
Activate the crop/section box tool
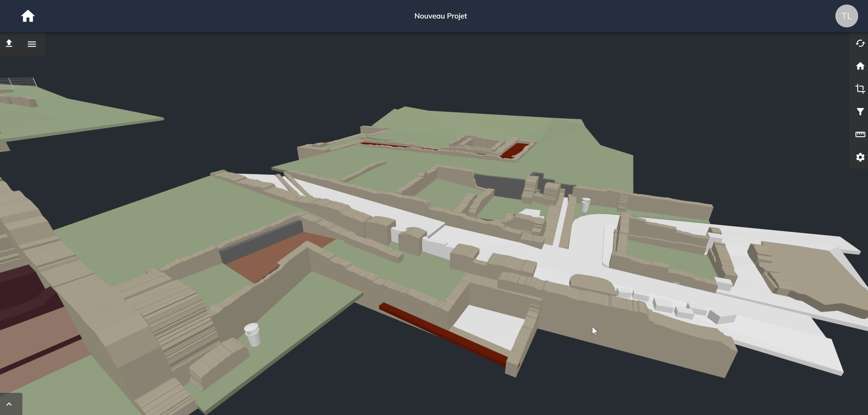pos(860,89)
